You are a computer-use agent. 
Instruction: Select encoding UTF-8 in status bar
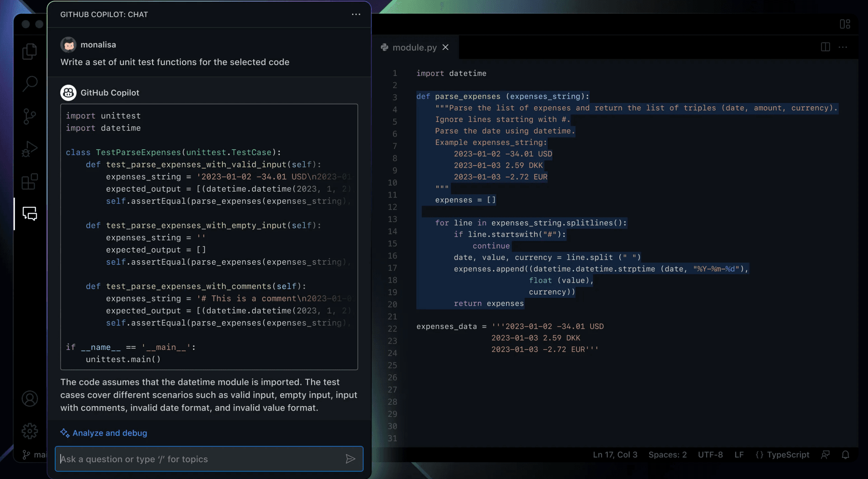point(710,455)
